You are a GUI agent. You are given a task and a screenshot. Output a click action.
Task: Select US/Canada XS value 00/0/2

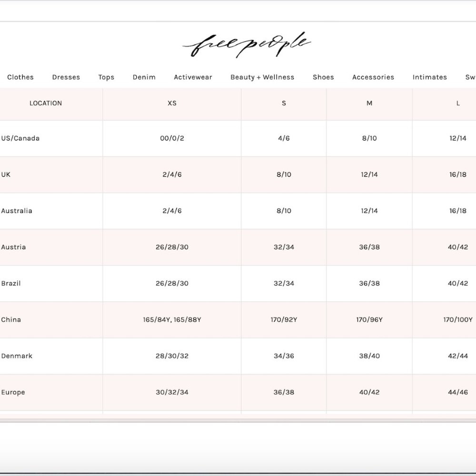172,138
